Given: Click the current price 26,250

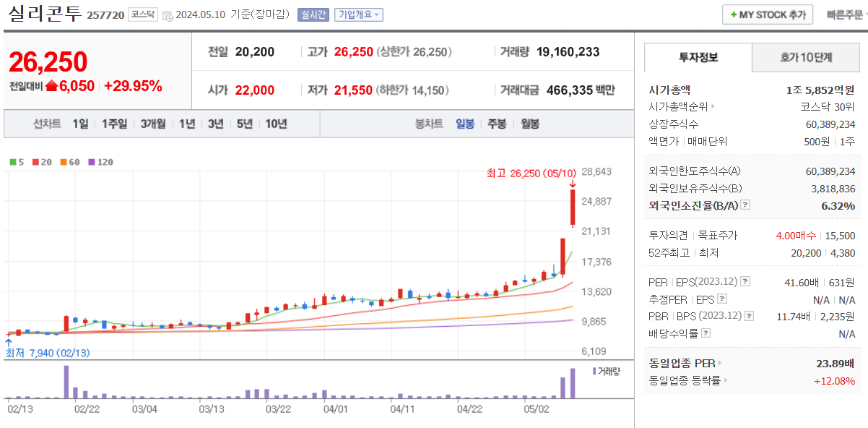Looking at the screenshot, I should (x=48, y=62).
